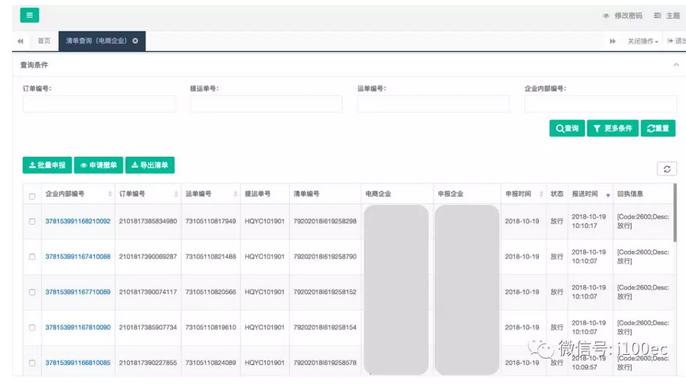Click the 修改密码 eye icon

point(606,16)
